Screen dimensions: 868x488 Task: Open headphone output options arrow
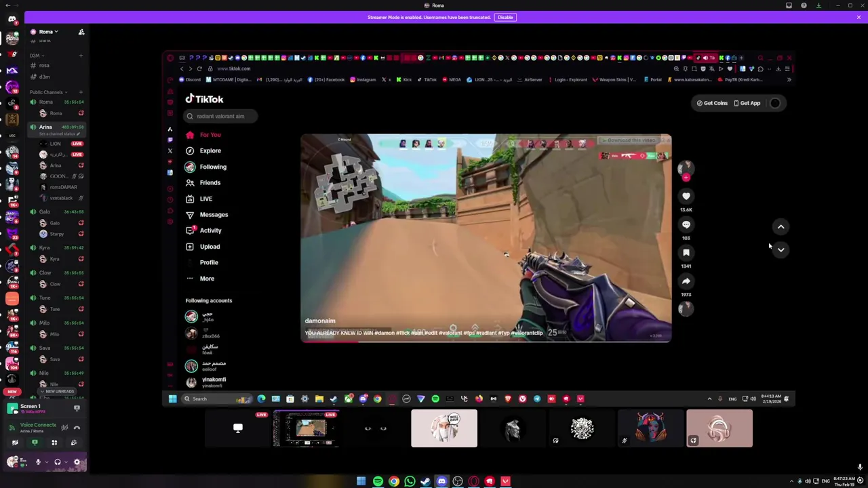pyautogui.click(x=66, y=462)
